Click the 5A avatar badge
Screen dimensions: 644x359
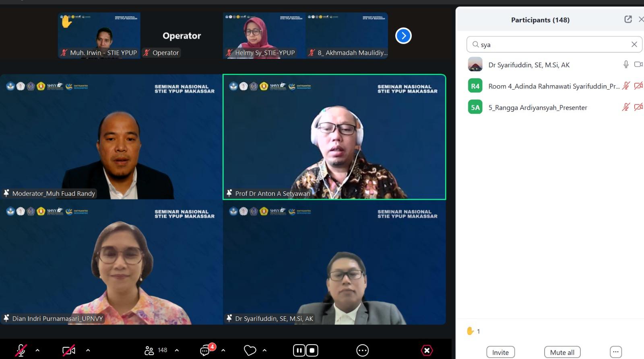tap(475, 107)
